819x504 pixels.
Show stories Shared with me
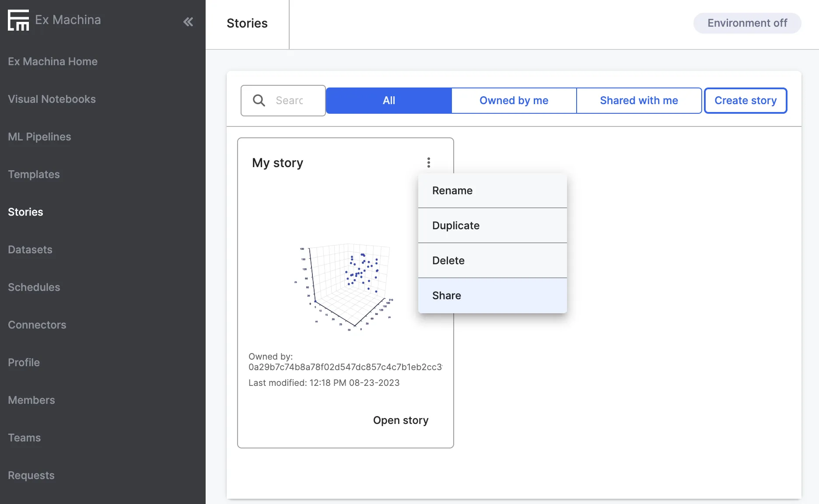click(x=639, y=101)
